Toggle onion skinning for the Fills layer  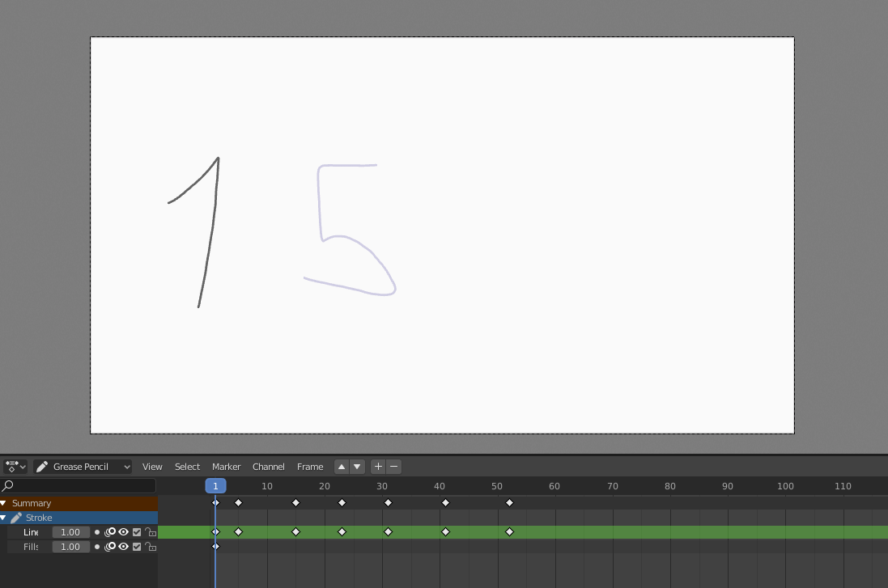click(x=110, y=547)
